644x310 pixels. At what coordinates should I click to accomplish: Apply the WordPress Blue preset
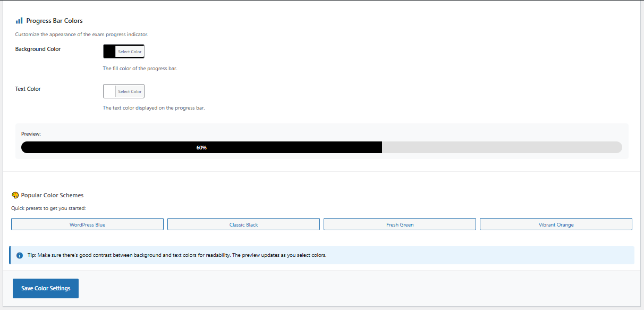pos(87,224)
